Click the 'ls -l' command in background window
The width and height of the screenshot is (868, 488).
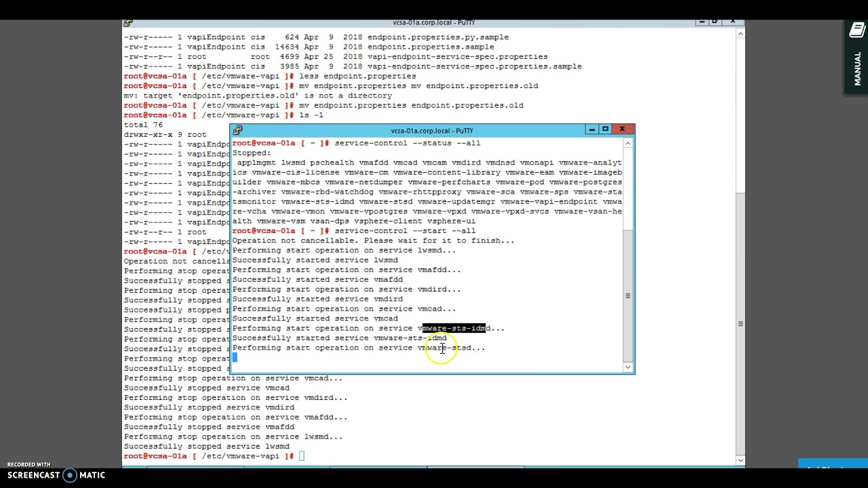[311, 115]
